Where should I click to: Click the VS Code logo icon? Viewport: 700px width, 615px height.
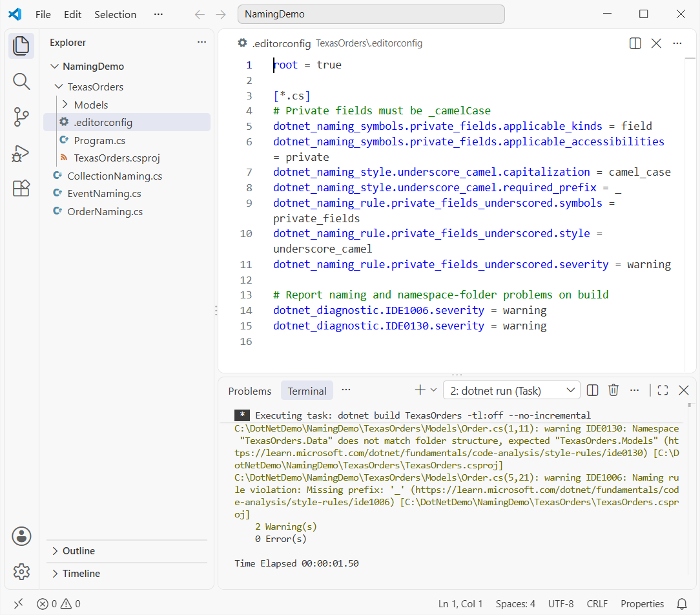15,14
